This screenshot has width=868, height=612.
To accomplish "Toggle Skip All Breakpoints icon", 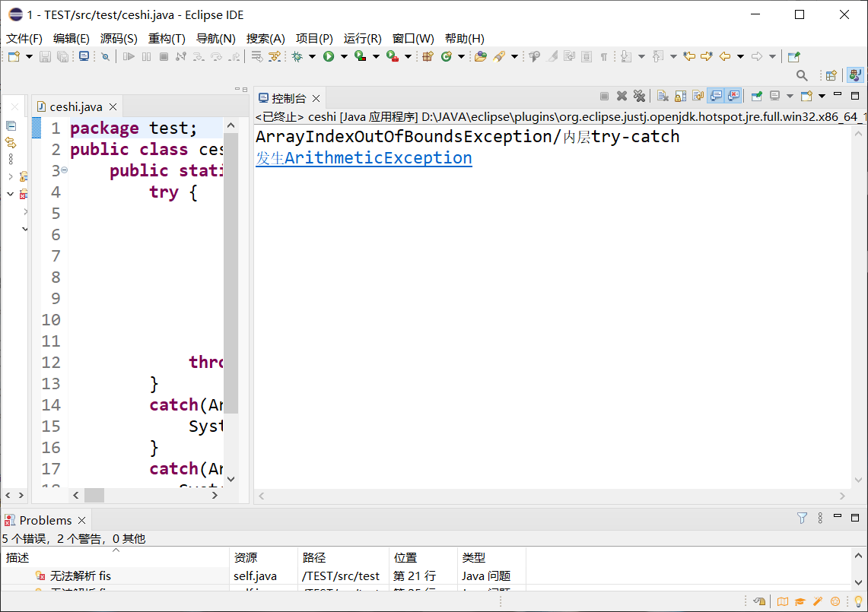I will point(105,56).
